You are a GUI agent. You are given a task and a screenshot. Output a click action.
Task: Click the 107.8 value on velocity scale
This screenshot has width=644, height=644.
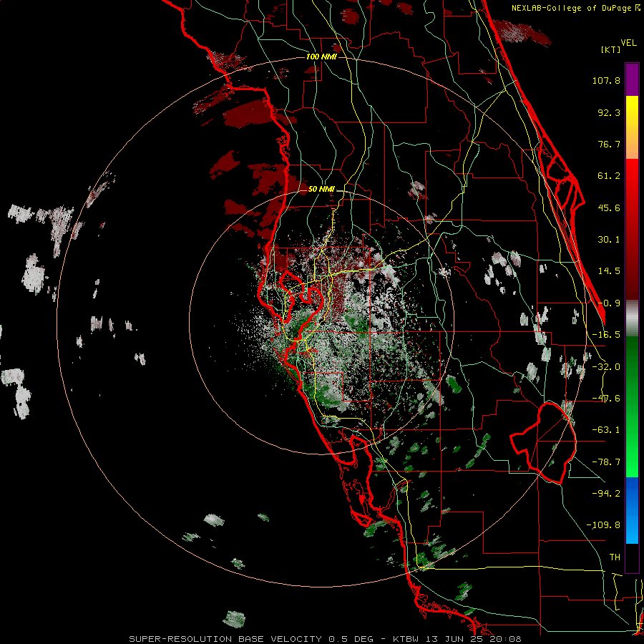click(x=606, y=80)
